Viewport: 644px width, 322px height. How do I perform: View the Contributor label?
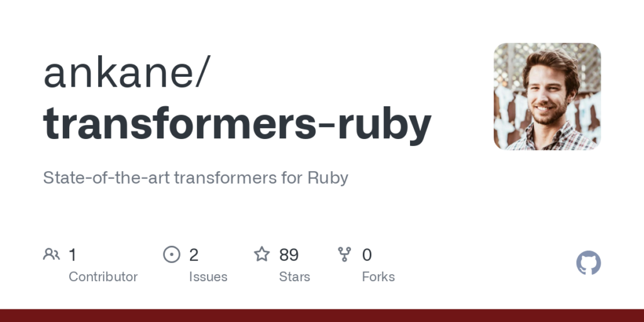point(103,277)
